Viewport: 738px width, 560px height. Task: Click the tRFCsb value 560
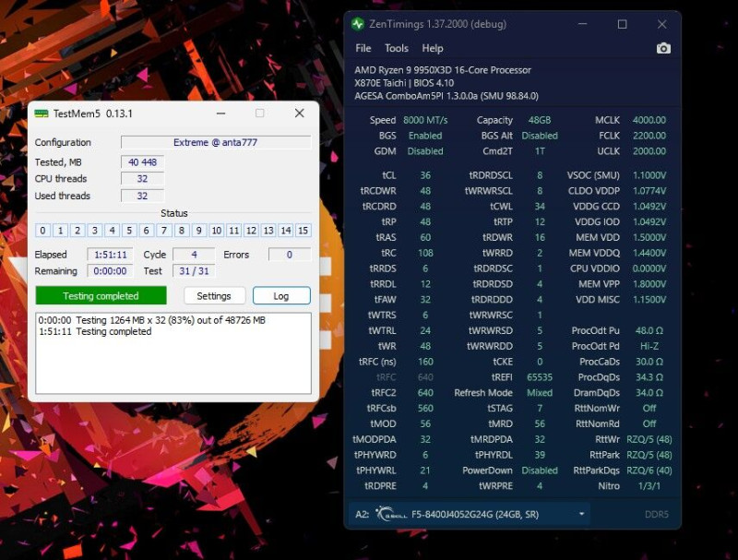point(425,409)
